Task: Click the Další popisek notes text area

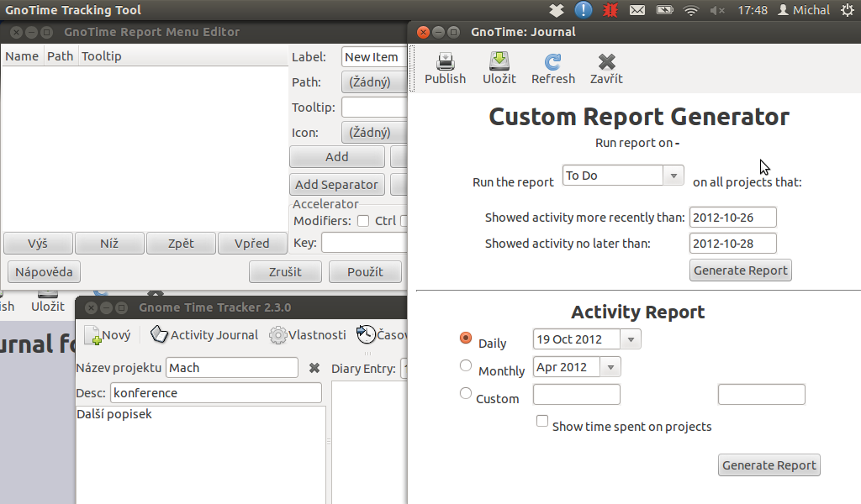Action: [x=200, y=454]
